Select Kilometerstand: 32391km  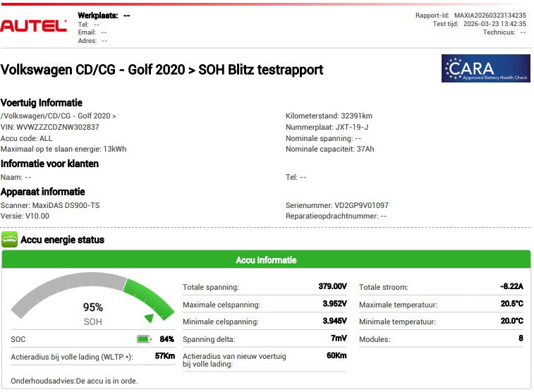(329, 116)
